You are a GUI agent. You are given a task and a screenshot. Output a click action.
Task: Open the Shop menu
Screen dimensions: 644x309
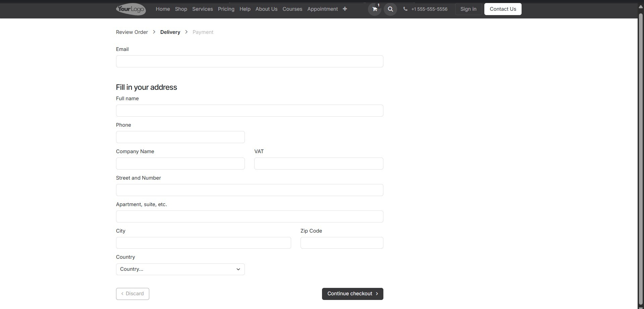181,9
